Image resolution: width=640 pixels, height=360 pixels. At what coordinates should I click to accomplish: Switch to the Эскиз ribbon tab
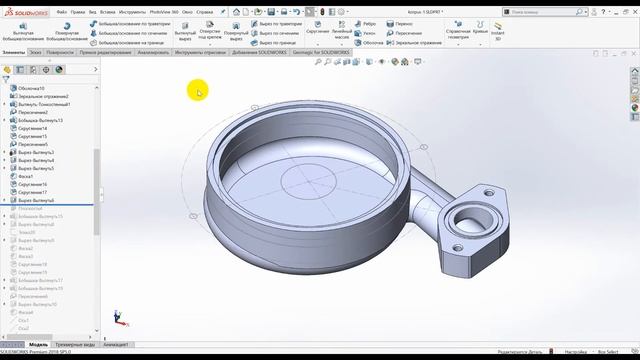point(35,52)
